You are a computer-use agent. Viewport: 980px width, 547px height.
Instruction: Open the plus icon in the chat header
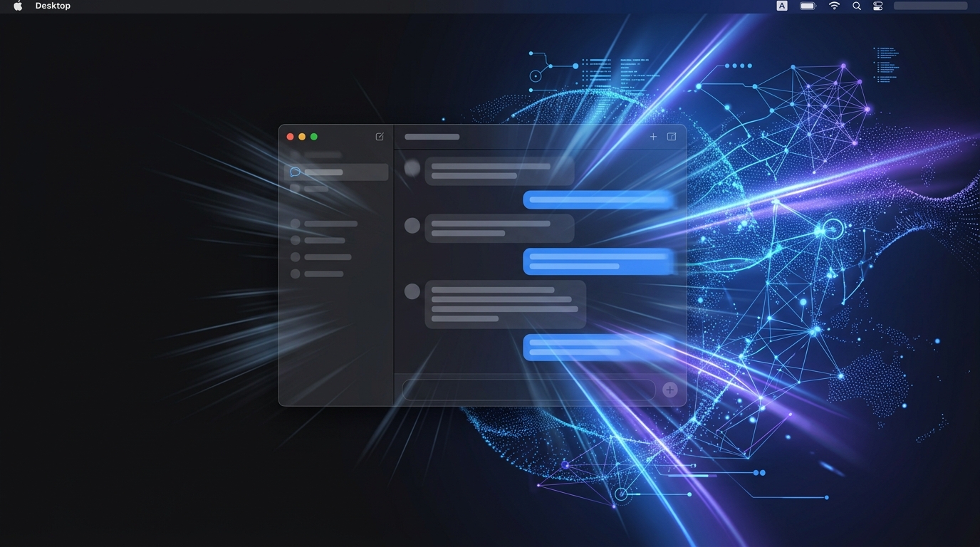(x=653, y=137)
